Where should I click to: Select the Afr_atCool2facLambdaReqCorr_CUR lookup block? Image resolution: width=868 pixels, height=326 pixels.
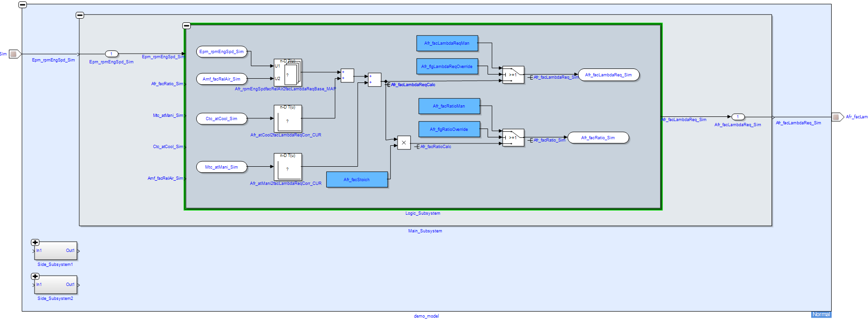click(288, 119)
